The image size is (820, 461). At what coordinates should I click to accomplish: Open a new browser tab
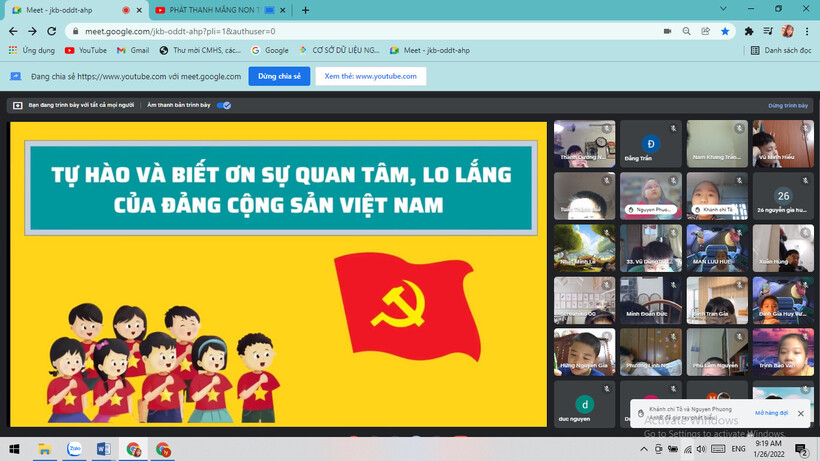click(x=305, y=10)
